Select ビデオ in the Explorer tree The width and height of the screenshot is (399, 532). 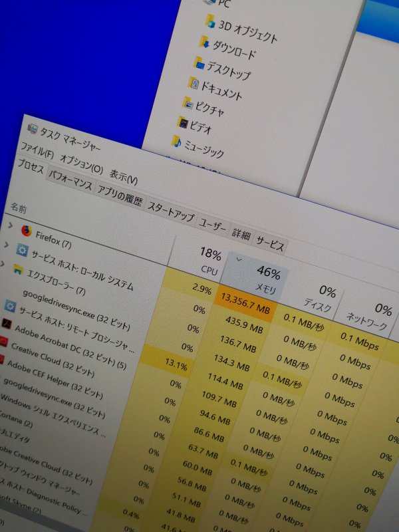coord(201,127)
